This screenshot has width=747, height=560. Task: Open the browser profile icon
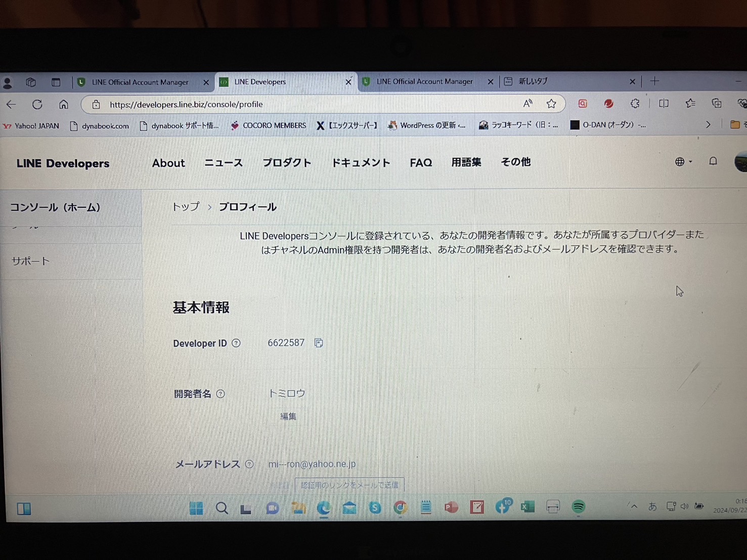(8, 82)
